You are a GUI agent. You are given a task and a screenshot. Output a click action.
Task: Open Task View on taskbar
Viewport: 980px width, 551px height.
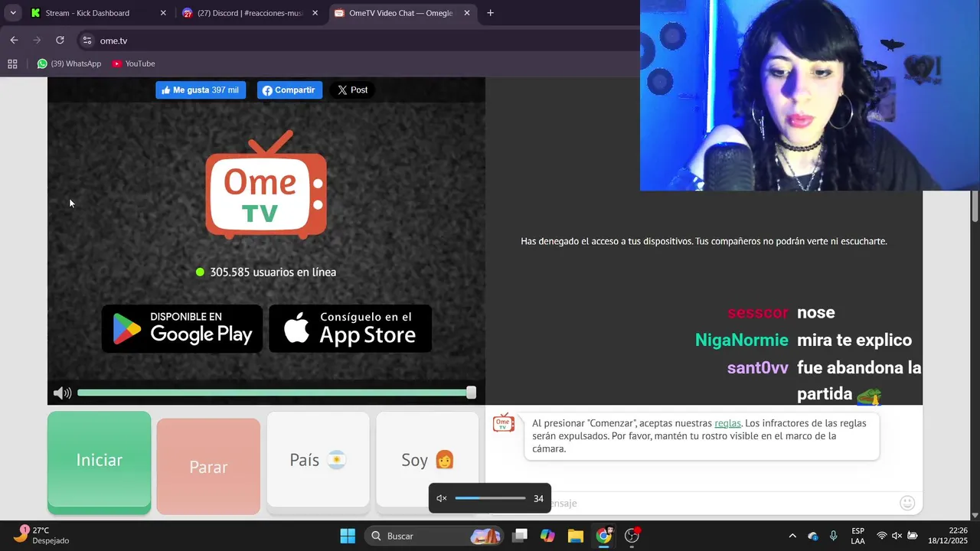520,536
